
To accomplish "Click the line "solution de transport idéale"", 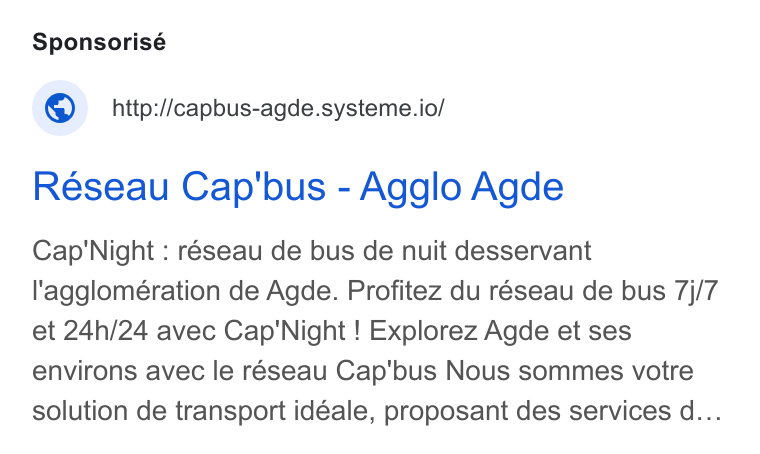I will (377, 412).
